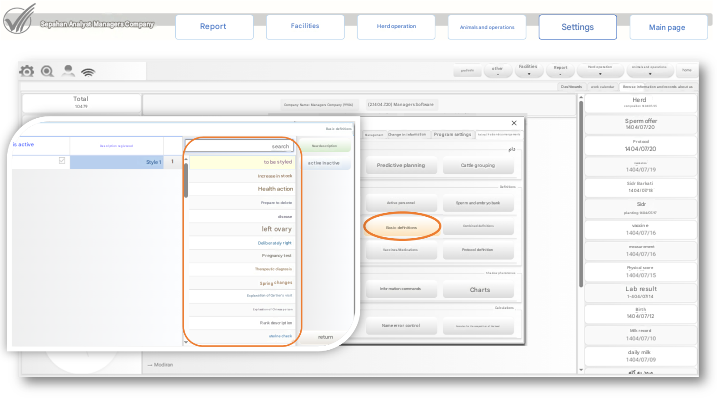Click the magnifier search icon in toolbar
Image resolution: width=717 pixels, height=403 pixels.
tap(47, 71)
